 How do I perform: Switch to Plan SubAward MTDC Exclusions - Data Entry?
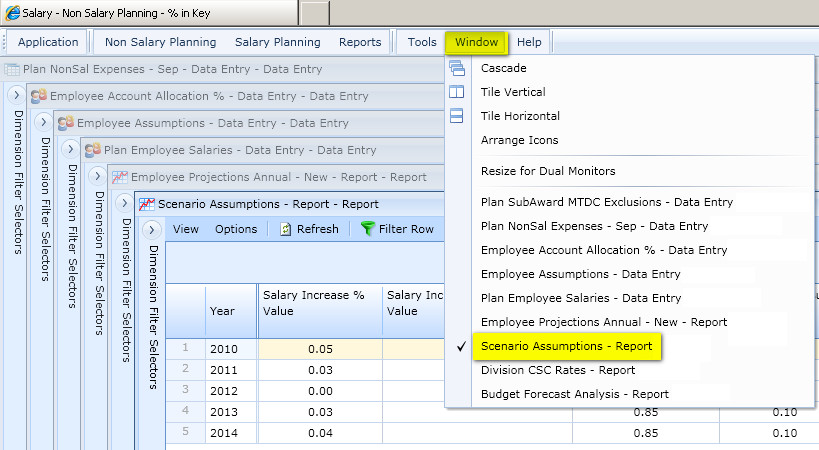coord(607,202)
